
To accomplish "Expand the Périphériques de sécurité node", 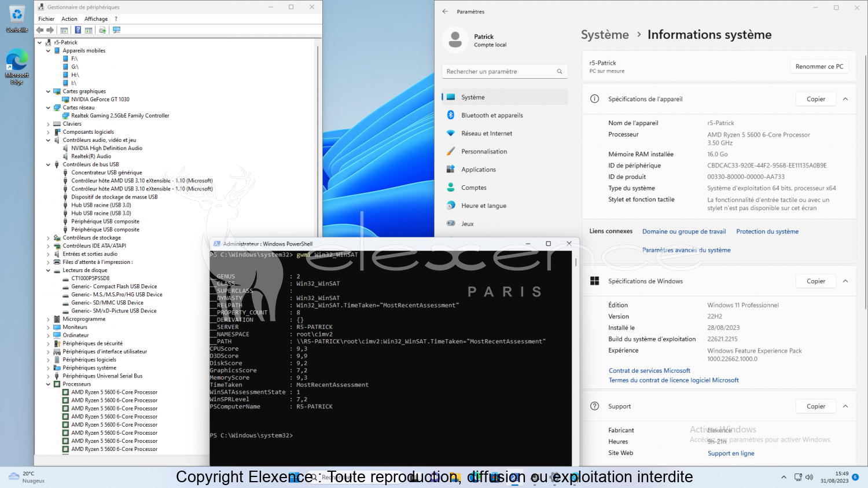I will (48, 344).
